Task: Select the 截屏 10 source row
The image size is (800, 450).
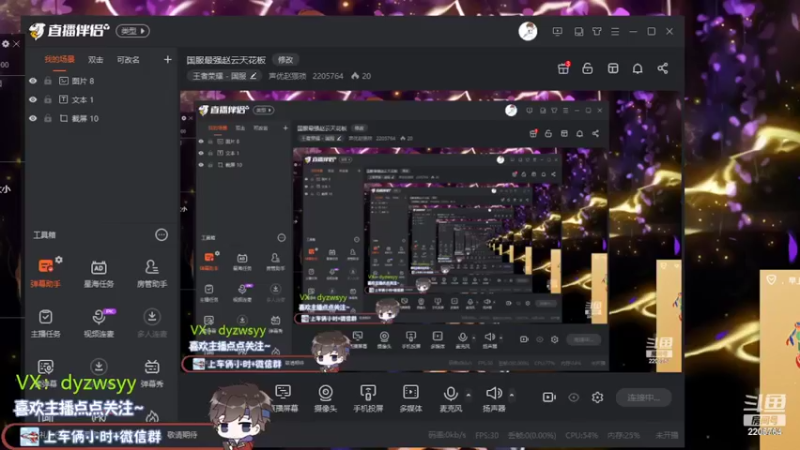Action: click(x=101, y=118)
